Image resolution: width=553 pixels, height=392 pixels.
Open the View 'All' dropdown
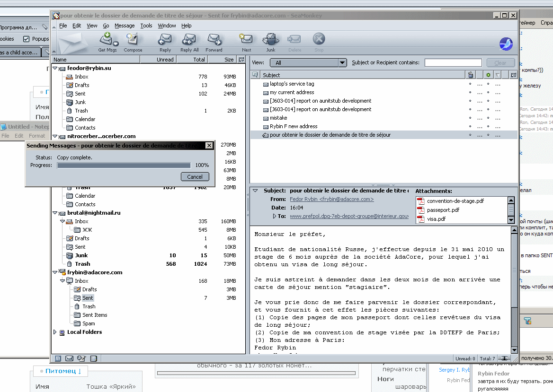308,63
